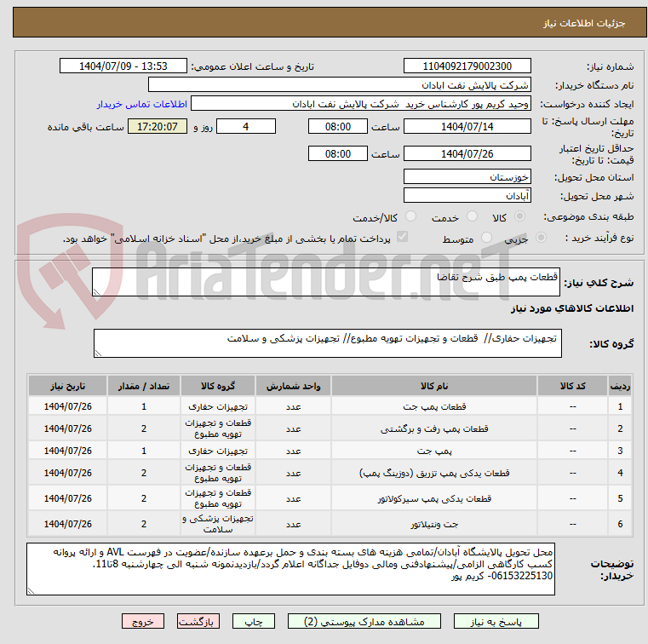The height and width of the screenshot is (644, 648).
Task: Click the خروج exit button
Action: (142, 621)
